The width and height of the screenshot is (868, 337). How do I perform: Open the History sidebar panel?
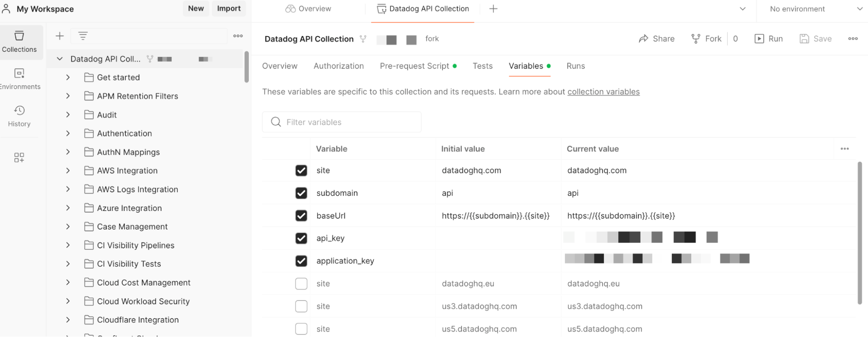20,116
